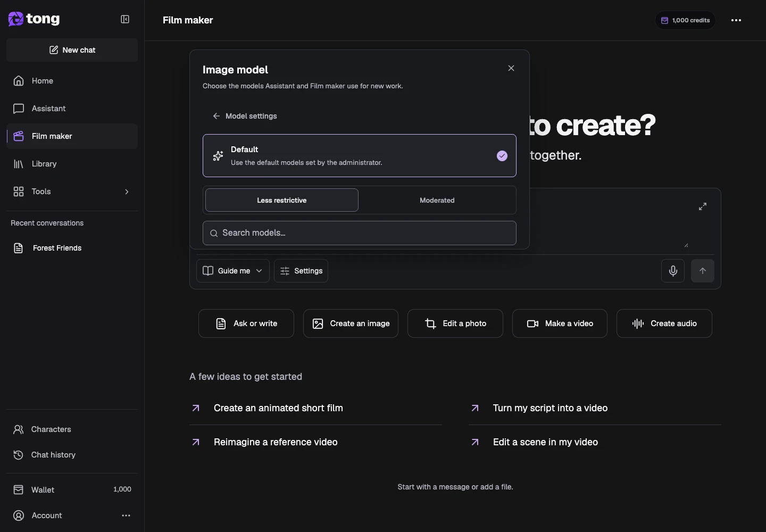Viewport: 766px width, 532px height.
Task: Open the Forest Friends conversation
Action: 72,248
